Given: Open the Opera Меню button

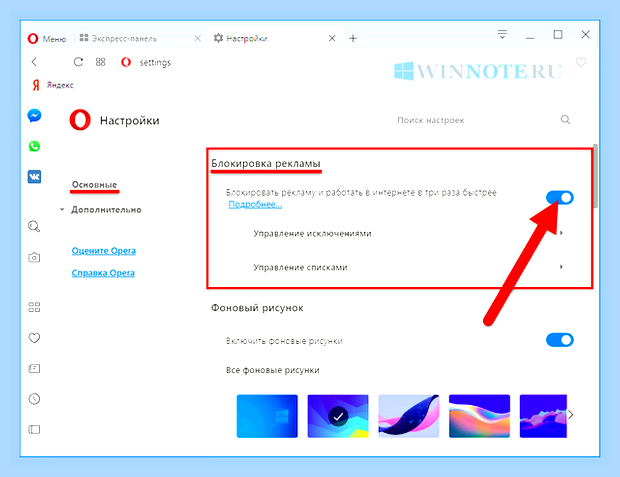Looking at the screenshot, I should (47, 38).
